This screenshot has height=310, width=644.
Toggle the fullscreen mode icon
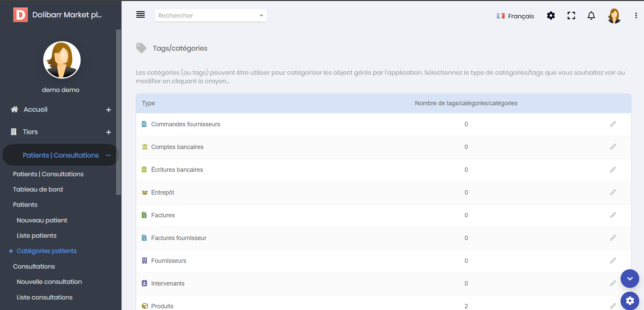tap(571, 16)
